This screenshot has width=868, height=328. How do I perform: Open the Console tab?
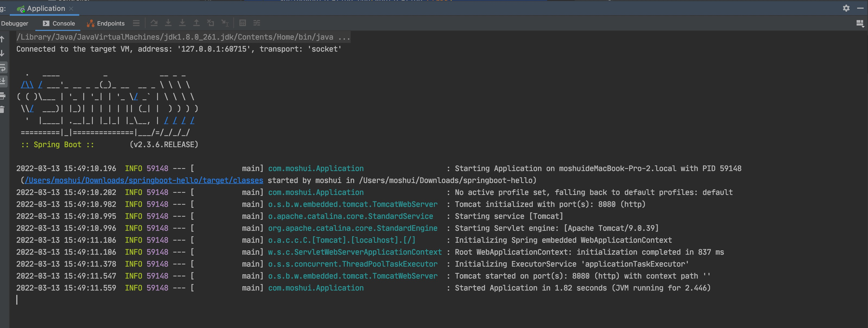tap(59, 23)
